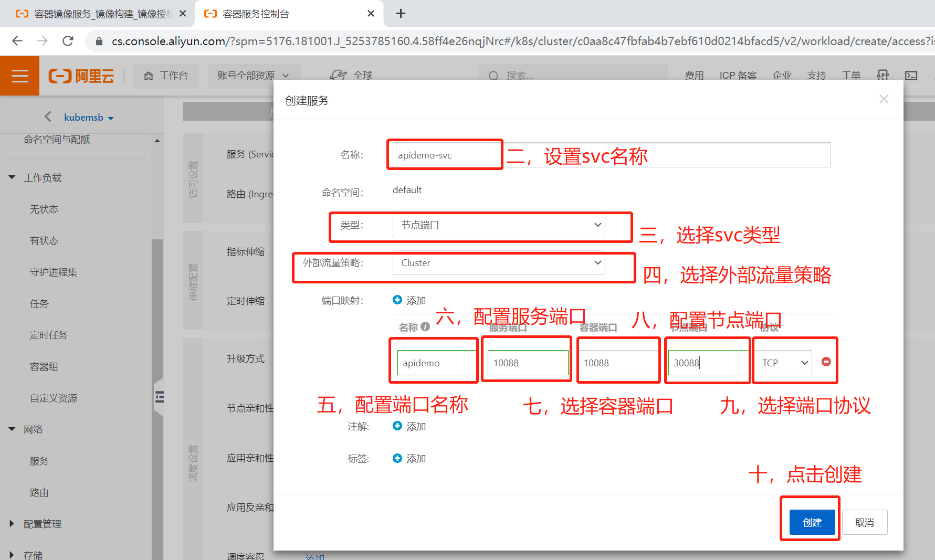Click the browser forward arrow
Image resolution: width=935 pixels, height=560 pixels.
(43, 41)
